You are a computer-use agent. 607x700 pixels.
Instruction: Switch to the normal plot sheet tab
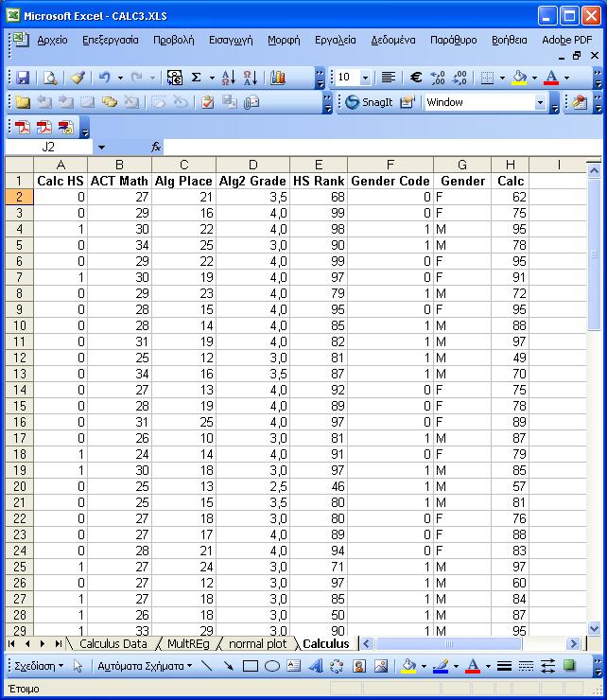tap(257, 644)
